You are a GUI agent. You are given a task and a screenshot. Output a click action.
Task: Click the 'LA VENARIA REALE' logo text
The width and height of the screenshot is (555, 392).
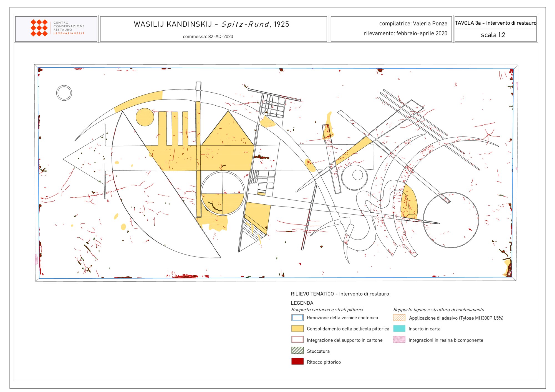(x=69, y=33)
